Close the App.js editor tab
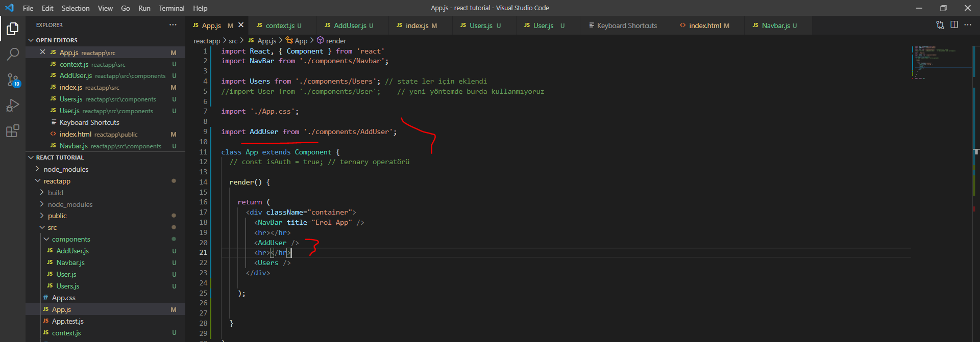The width and height of the screenshot is (980, 342). (241, 25)
